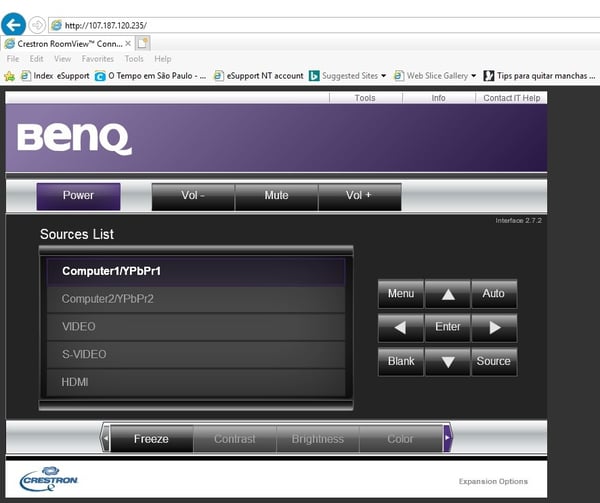The image size is (600, 503).
Task: Open O Tempo em São Paulo bookmark
Action: 150,76
